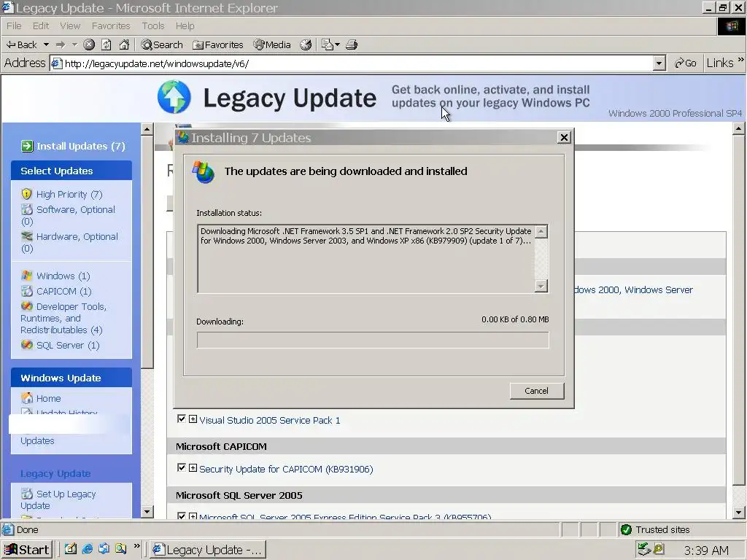Open SQL Server (1) category link

pyautogui.click(x=68, y=345)
